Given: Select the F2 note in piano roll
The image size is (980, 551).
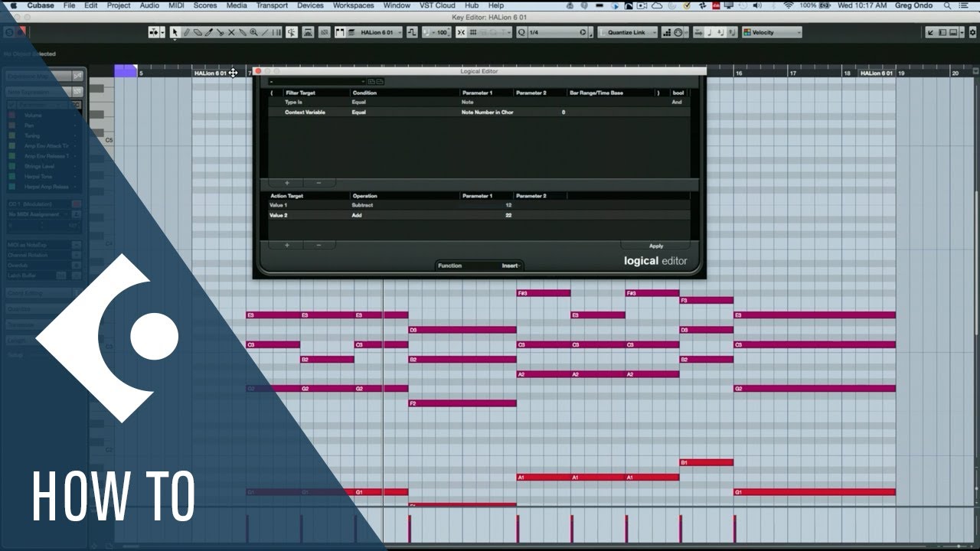Looking at the screenshot, I should click(462, 403).
